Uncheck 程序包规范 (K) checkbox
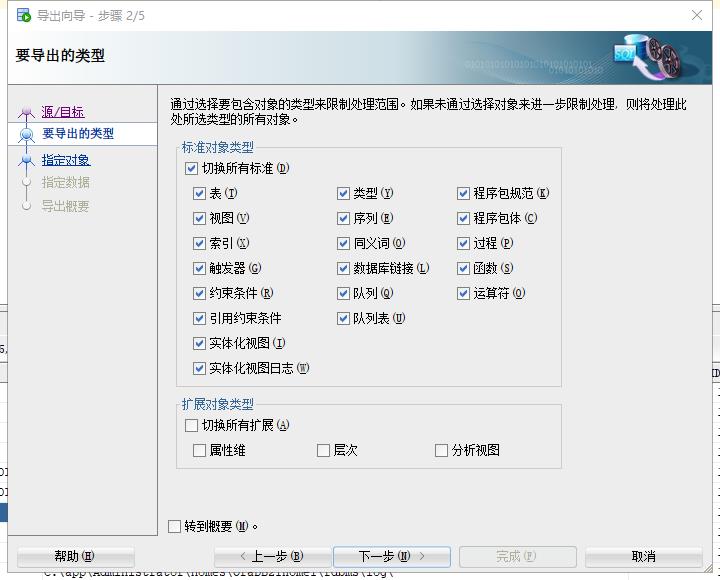 point(464,193)
